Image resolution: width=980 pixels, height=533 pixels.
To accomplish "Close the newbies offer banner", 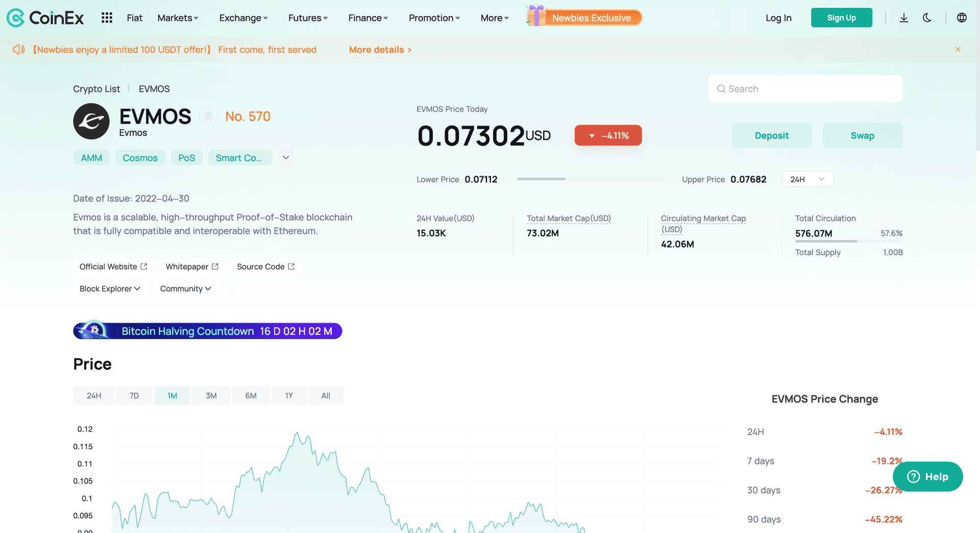I will 958,50.
